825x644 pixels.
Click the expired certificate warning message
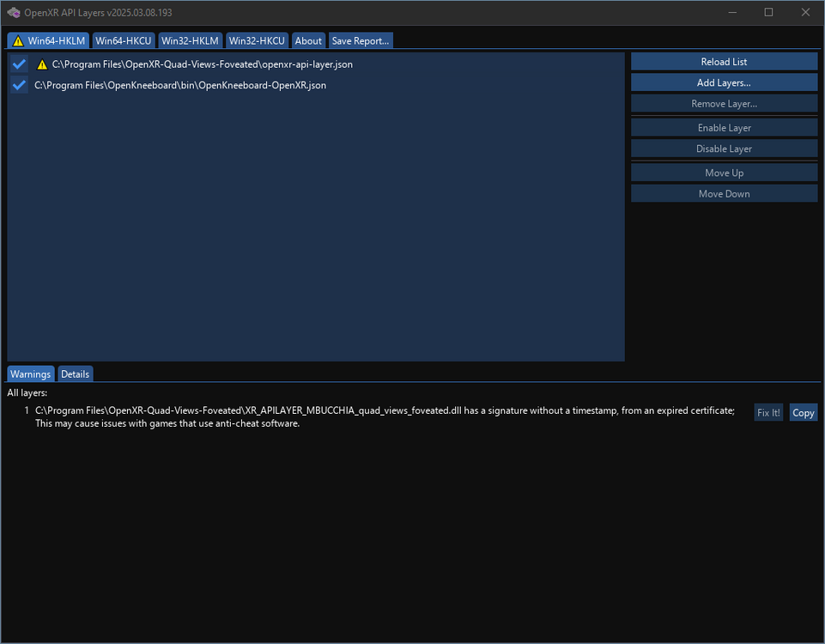coord(385,416)
